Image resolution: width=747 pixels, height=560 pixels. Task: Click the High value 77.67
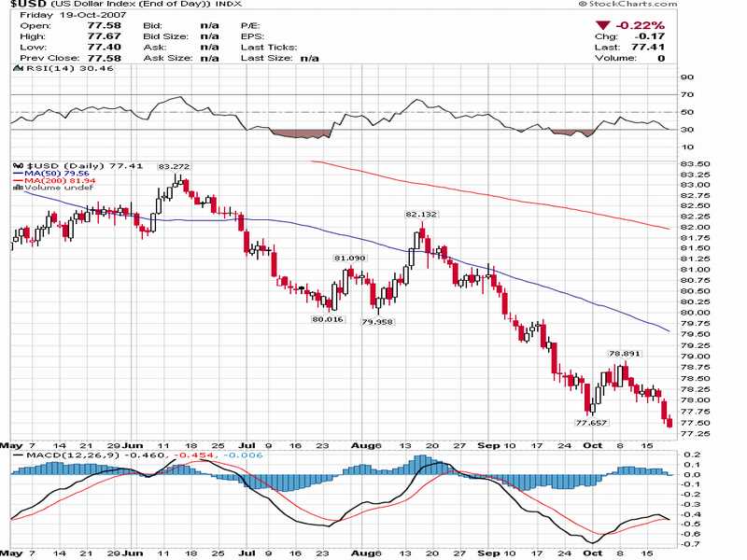point(104,36)
